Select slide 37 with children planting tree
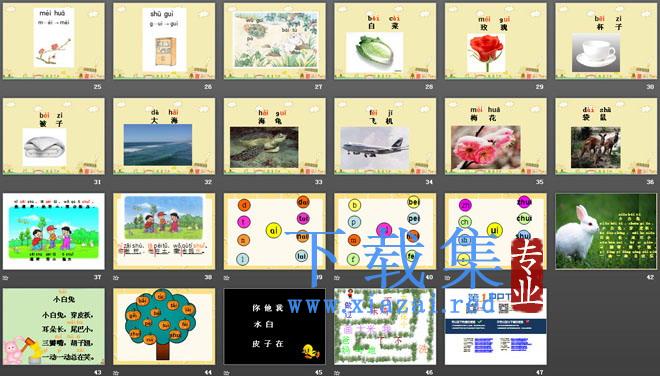This screenshot has height=376, width=660. pos(53,231)
